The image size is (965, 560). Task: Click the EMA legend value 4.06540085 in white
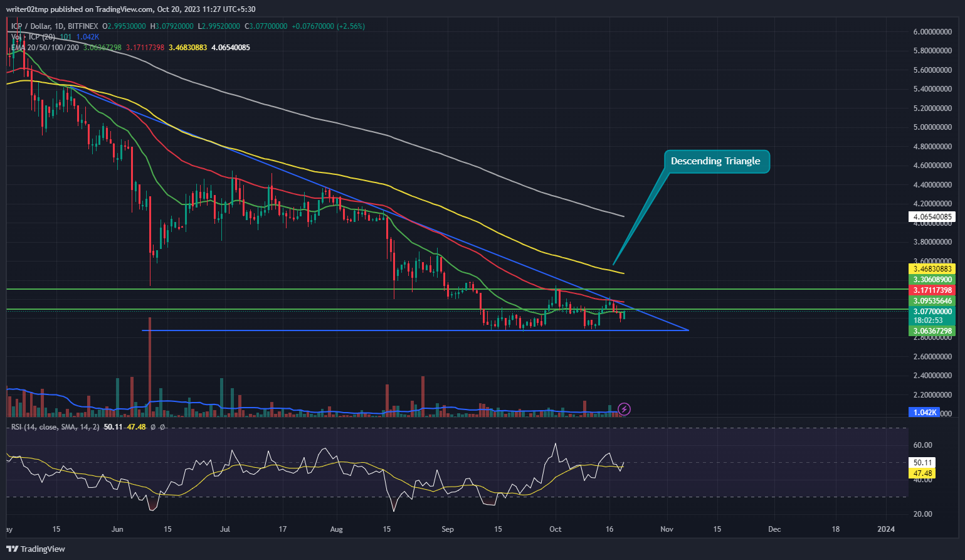(x=231, y=48)
